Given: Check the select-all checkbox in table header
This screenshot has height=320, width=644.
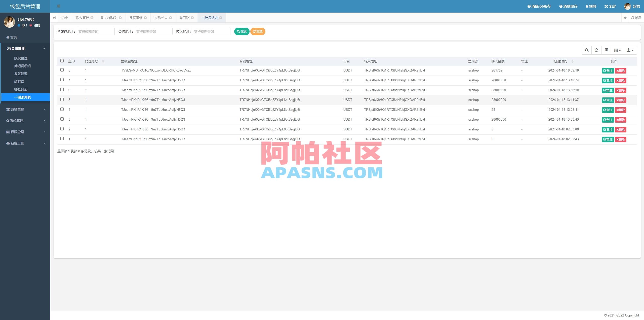Looking at the screenshot, I should click(62, 61).
